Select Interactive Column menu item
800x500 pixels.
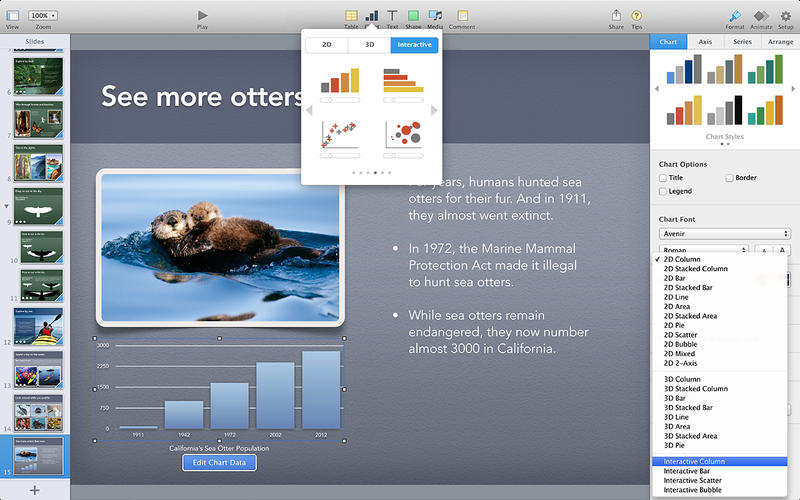click(x=720, y=461)
